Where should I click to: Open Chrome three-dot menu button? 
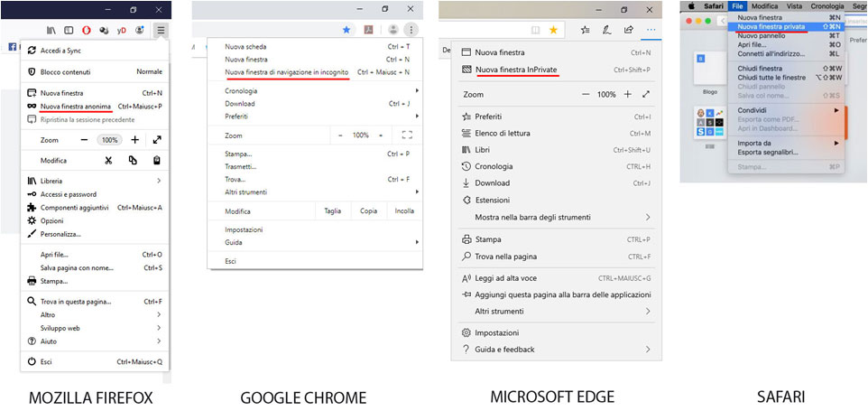pyautogui.click(x=411, y=30)
